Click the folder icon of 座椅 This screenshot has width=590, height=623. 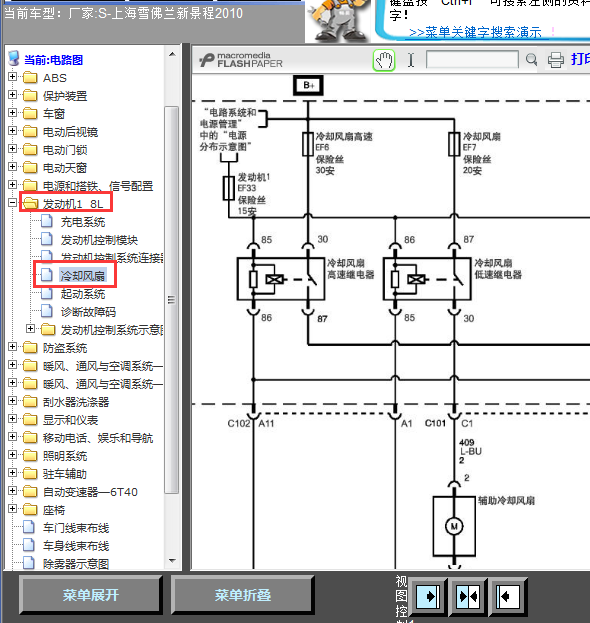(30, 510)
